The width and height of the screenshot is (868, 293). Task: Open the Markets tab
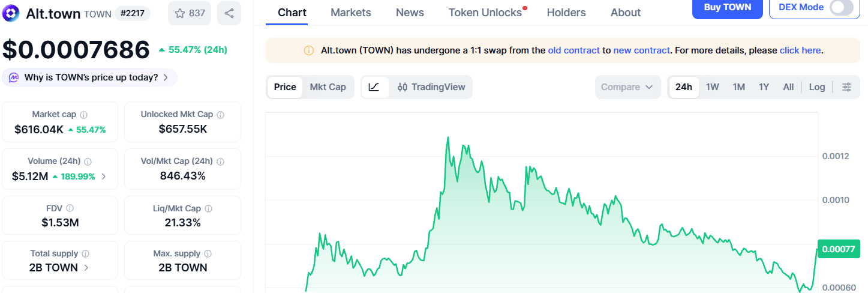351,13
